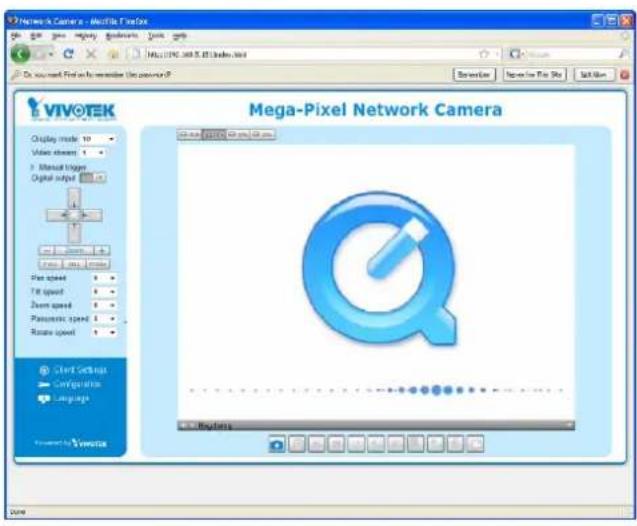The height and width of the screenshot is (526, 637).
Task: Turn Digital output off
Action: [x=100, y=177]
